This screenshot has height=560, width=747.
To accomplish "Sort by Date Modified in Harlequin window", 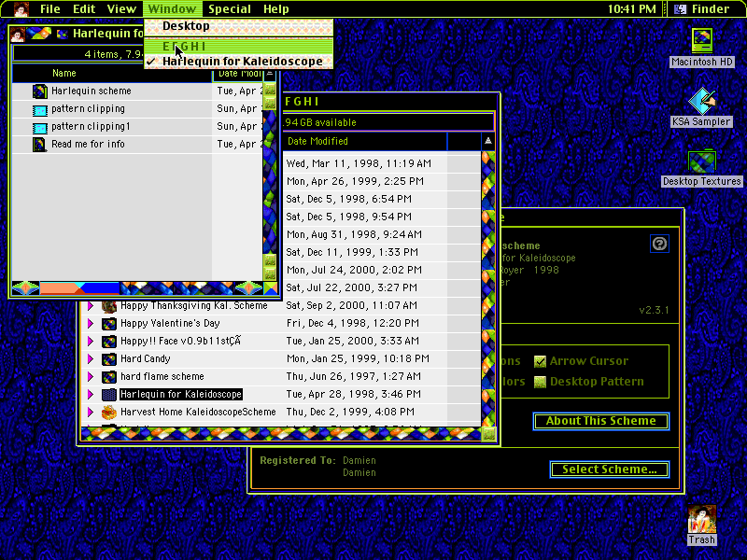I will (238, 74).
